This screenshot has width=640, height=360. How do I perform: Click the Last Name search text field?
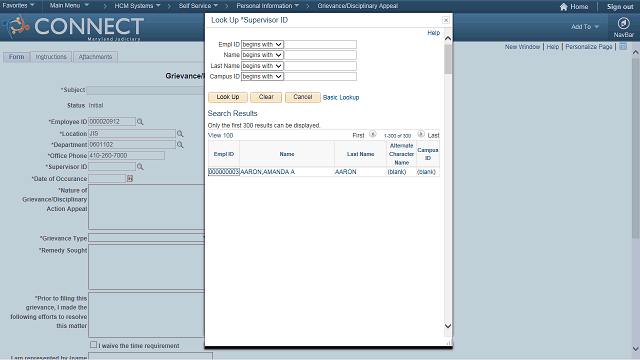coord(320,66)
